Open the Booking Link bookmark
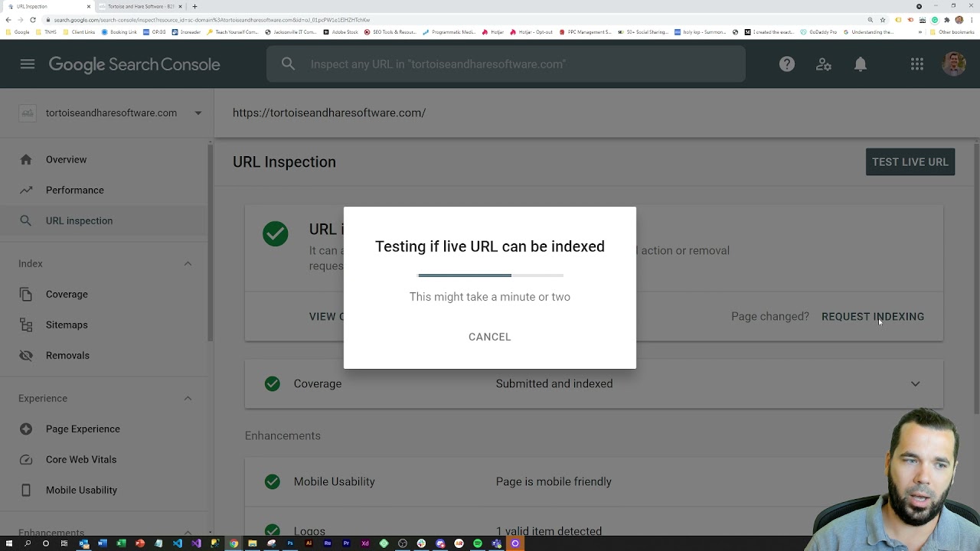This screenshot has height=551, width=980. (119, 32)
